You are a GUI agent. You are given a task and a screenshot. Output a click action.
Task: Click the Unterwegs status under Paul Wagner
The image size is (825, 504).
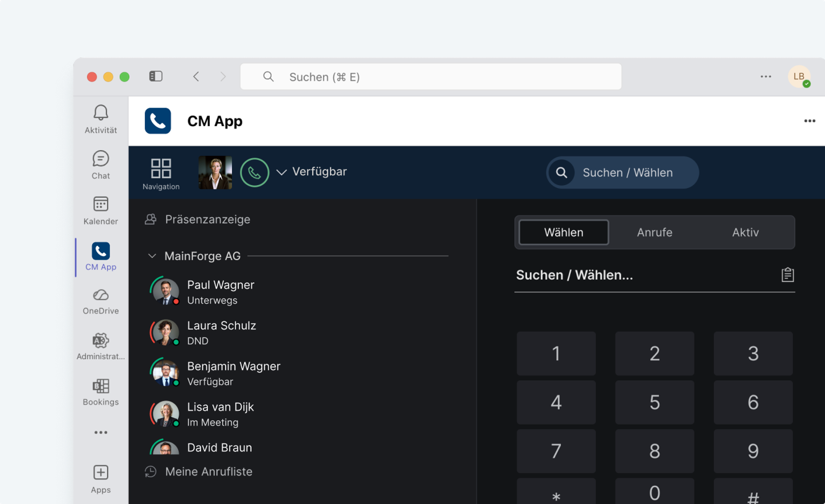point(212,300)
